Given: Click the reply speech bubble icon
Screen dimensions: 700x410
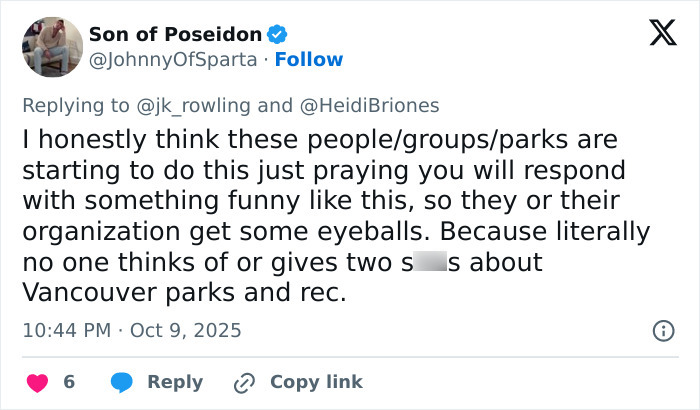Looking at the screenshot, I should click(122, 382).
